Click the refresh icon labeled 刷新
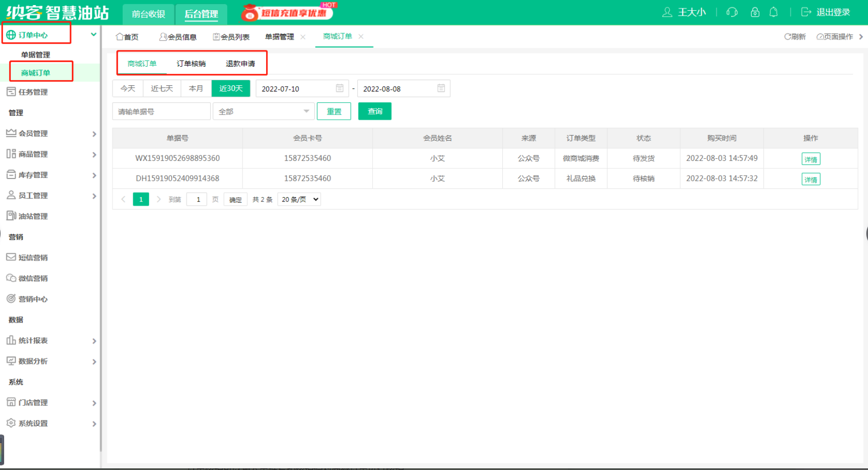 (x=795, y=37)
